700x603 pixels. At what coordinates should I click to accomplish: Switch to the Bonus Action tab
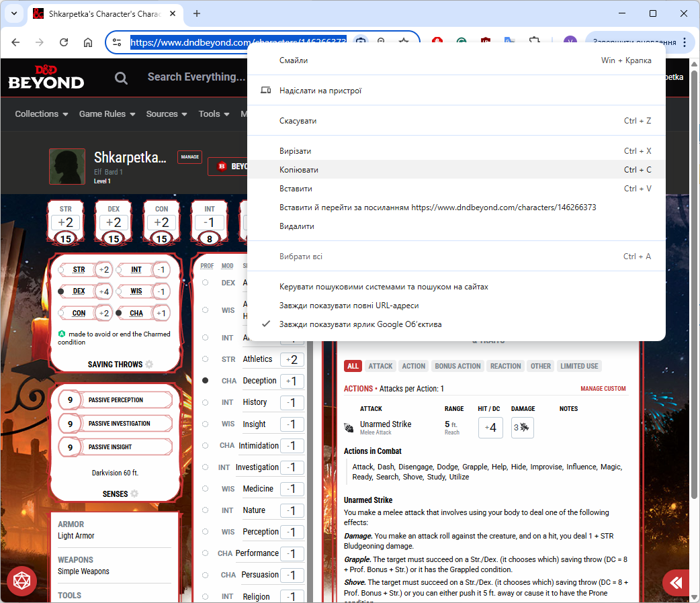tap(457, 366)
